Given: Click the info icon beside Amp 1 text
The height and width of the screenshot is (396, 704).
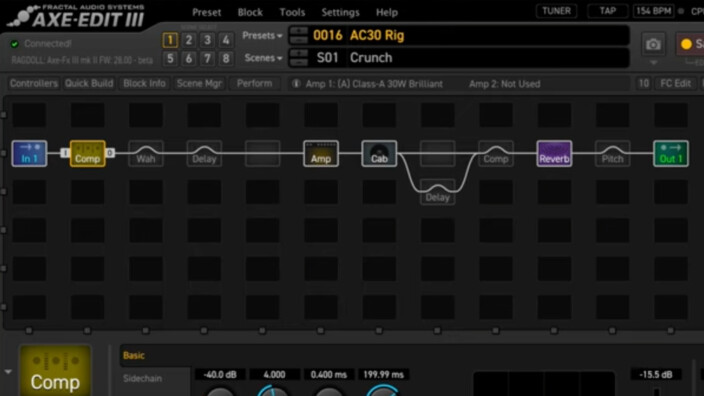Looking at the screenshot, I should coord(296,84).
